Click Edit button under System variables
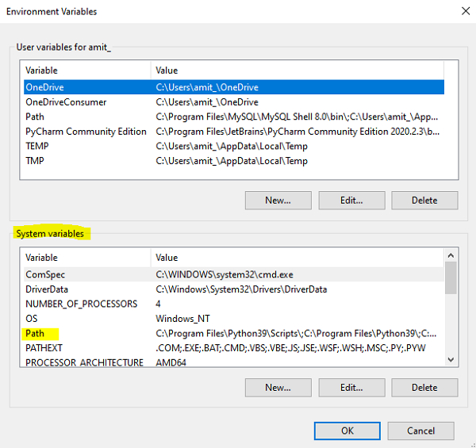This screenshot has width=476, height=448. coord(351,387)
